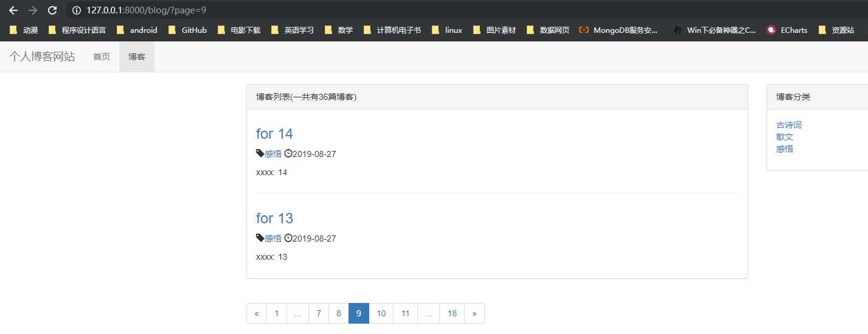Click the clock icon under for 13

288,238
